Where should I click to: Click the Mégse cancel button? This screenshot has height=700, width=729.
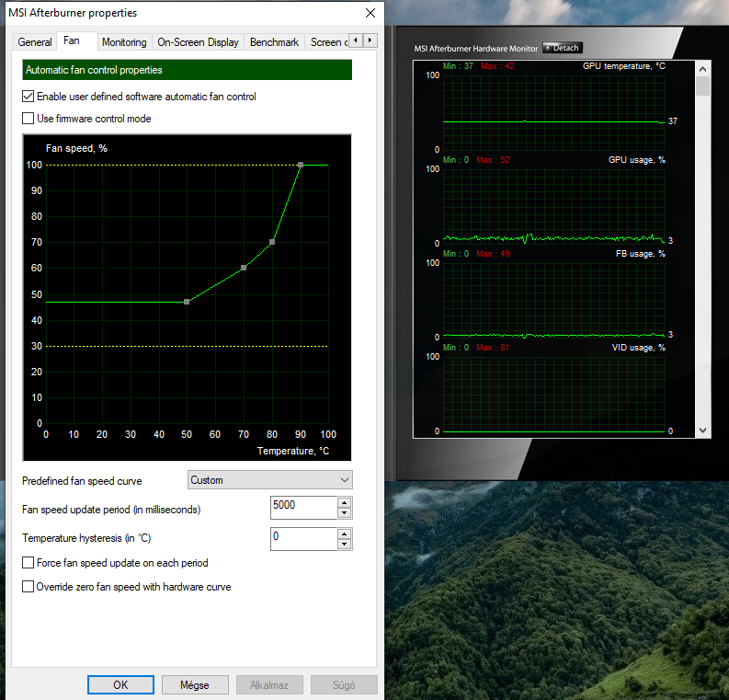195,684
